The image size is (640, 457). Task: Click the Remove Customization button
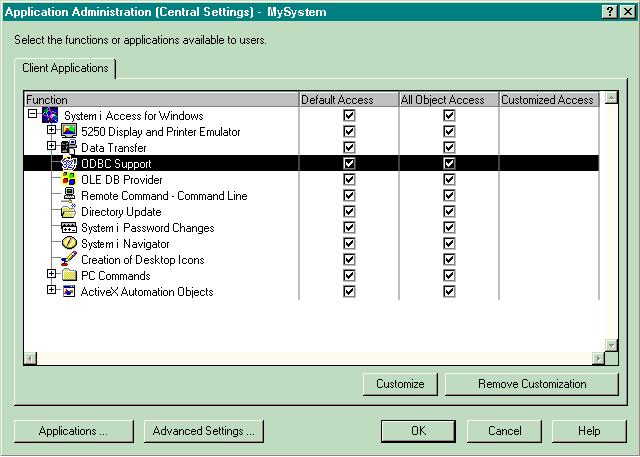532,384
